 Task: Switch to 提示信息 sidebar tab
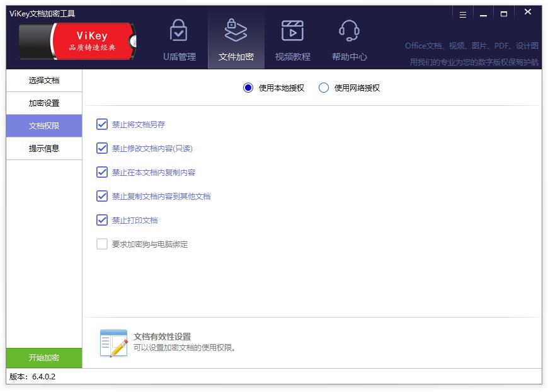pyautogui.click(x=44, y=148)
